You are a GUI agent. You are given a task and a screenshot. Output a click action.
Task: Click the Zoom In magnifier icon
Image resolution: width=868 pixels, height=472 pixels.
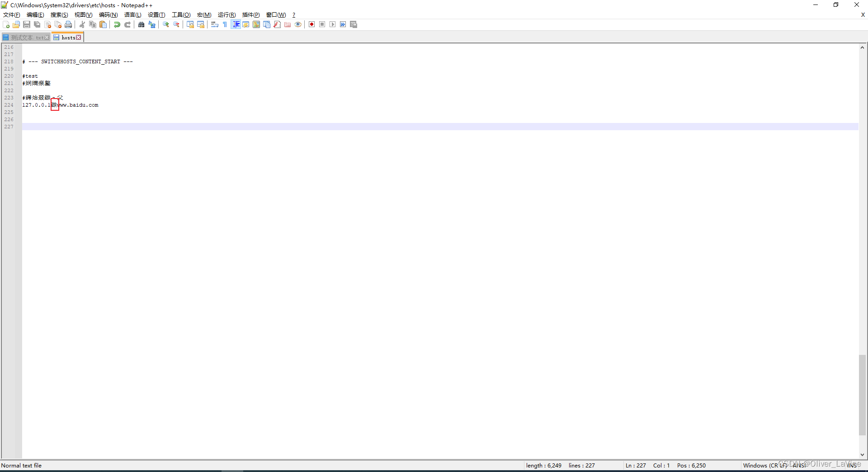click(x=166, y=24)
